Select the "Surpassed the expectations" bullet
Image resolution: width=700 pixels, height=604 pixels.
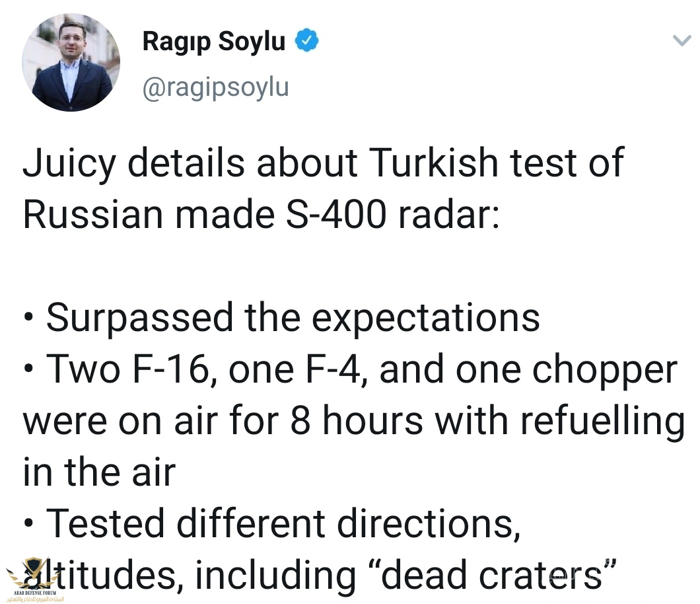(x=281, y=318)
